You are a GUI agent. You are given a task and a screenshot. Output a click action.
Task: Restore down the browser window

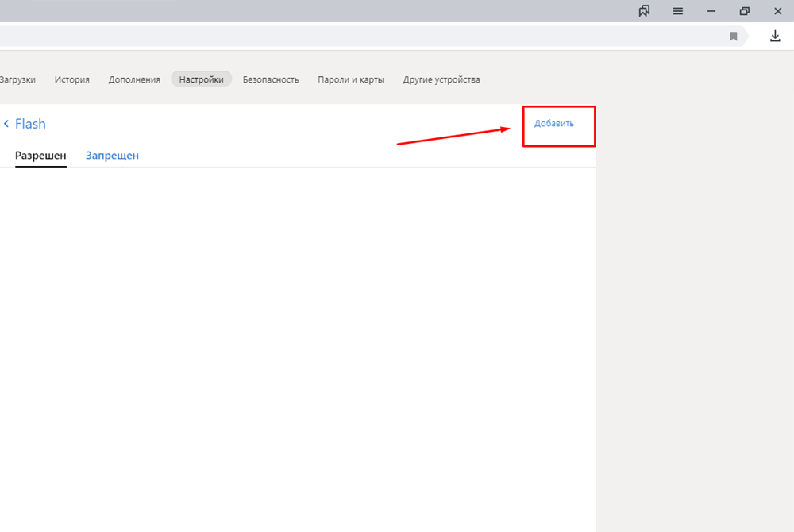tap(745, 11)
